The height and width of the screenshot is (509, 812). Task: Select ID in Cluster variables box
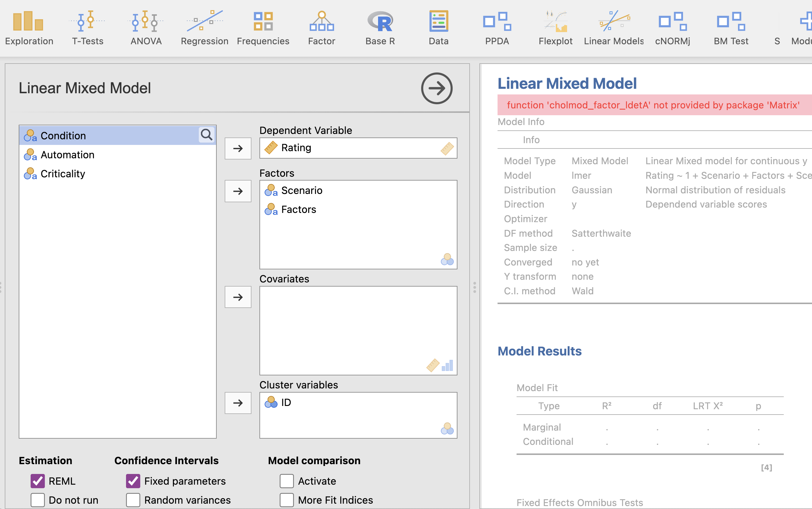coord(358,402)
